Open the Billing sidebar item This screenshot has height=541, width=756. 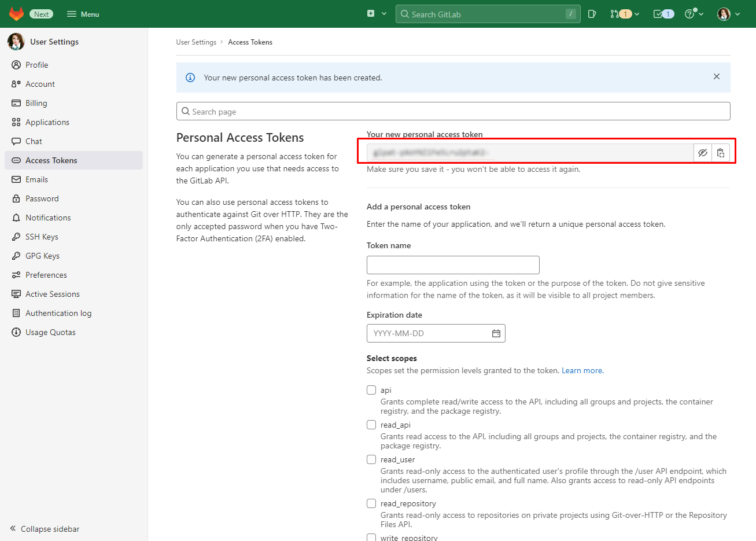[73, 103]
